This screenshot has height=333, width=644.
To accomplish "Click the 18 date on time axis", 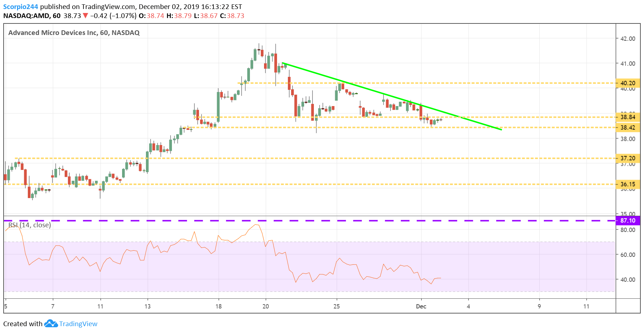I will click(x=219, y=306).
